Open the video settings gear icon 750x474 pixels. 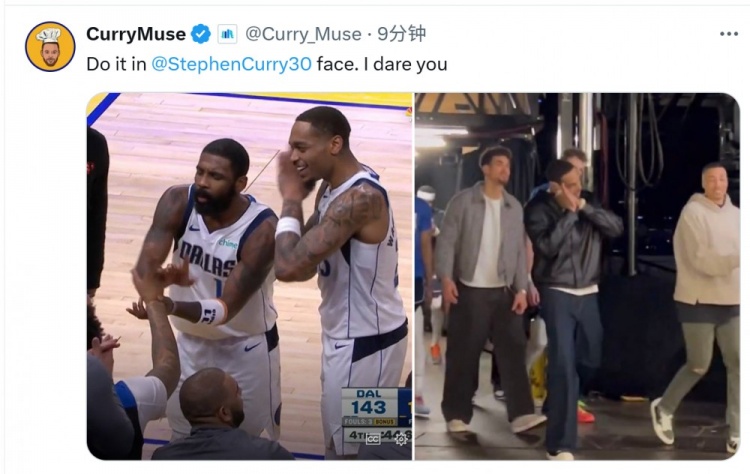coord(401,438)
